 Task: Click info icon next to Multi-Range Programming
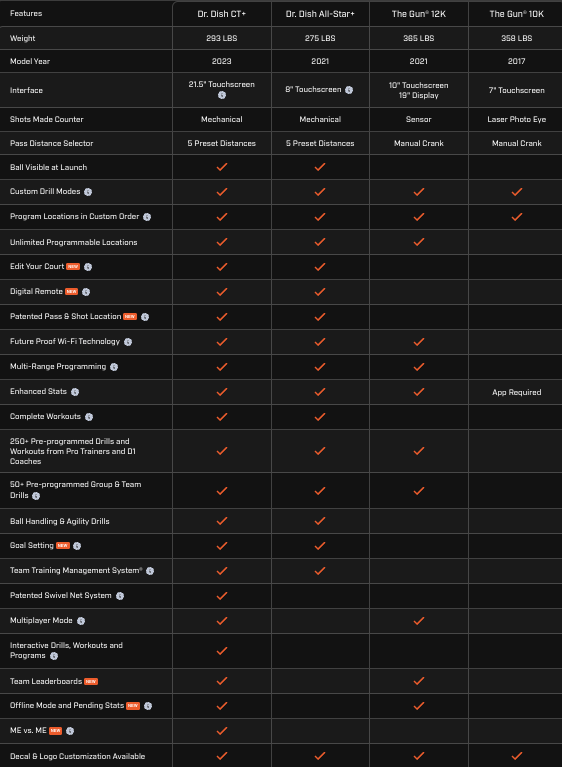pyautogui.click(x=114, y=367)
